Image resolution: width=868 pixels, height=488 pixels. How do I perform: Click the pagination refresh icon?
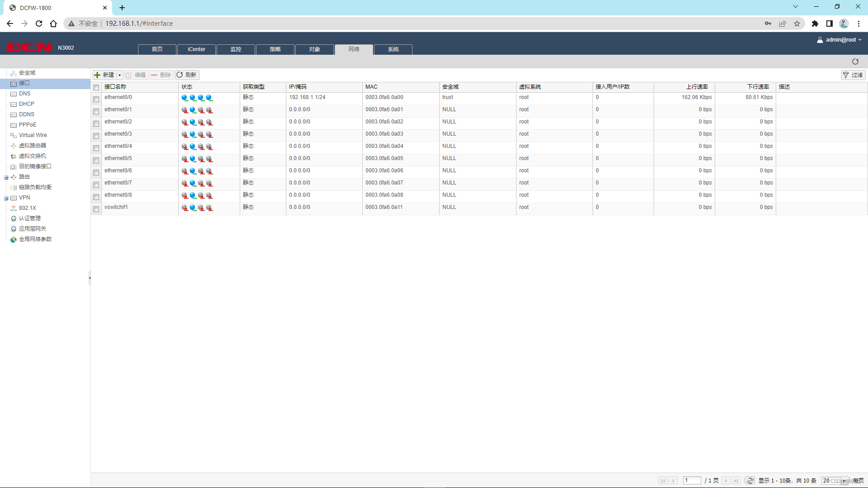[x=750, y=480]
